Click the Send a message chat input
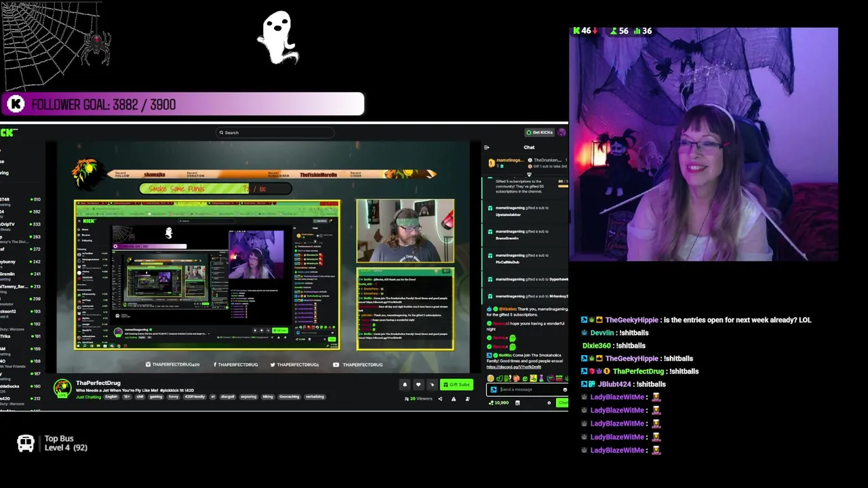868x488 pixels. pyautogui.click(x=528, y=390)
